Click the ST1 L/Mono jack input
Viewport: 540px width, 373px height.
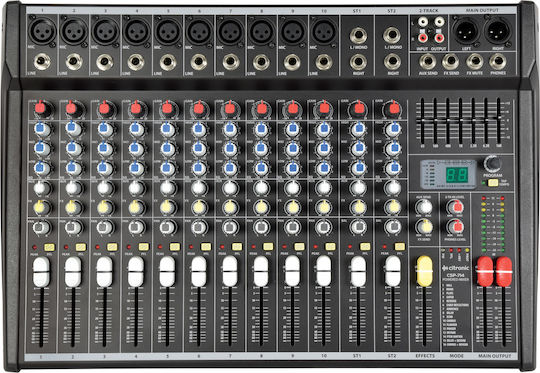pos(358,36)
